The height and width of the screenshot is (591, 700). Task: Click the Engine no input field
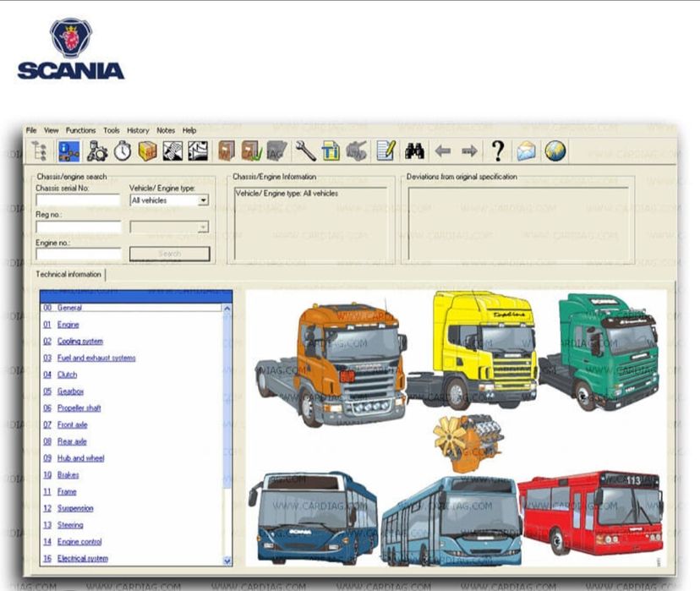pos(78,254)
